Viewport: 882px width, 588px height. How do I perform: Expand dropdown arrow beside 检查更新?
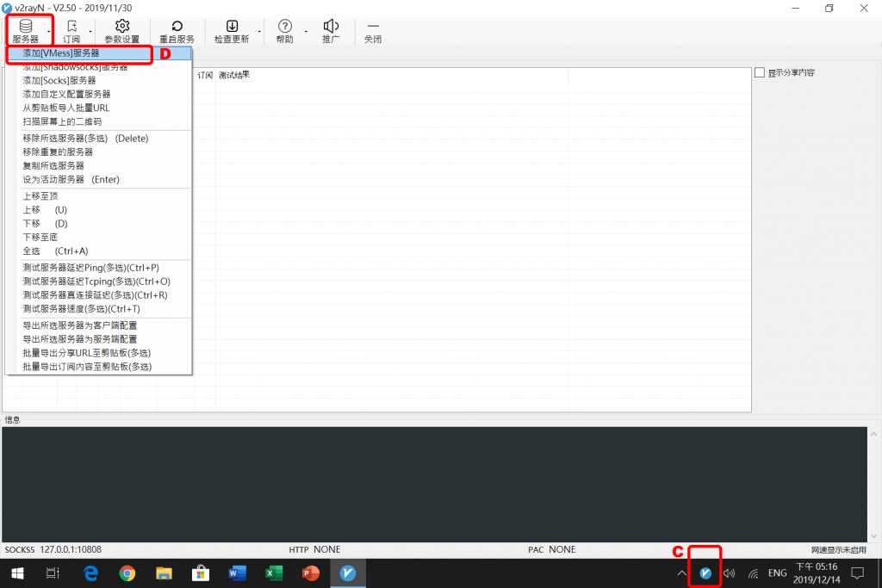tap(259, 32)
